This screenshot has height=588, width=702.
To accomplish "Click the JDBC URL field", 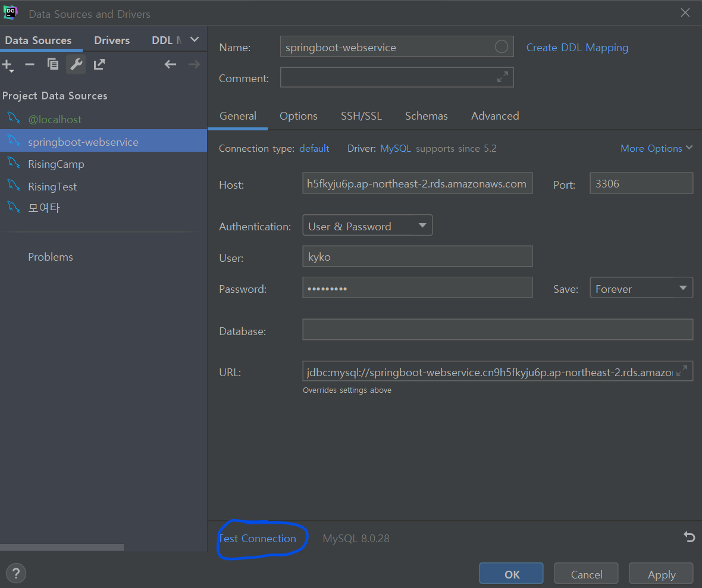I will [497, 371].
